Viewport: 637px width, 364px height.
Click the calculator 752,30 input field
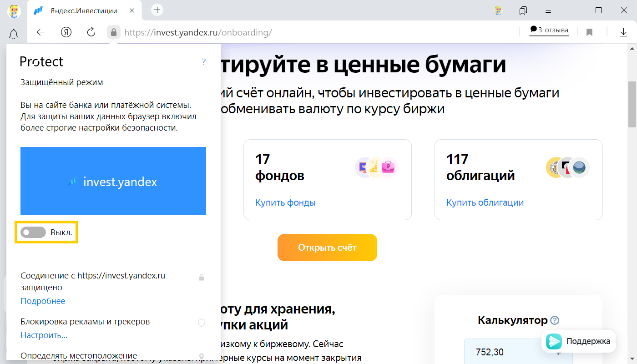[x=518, y=351]
